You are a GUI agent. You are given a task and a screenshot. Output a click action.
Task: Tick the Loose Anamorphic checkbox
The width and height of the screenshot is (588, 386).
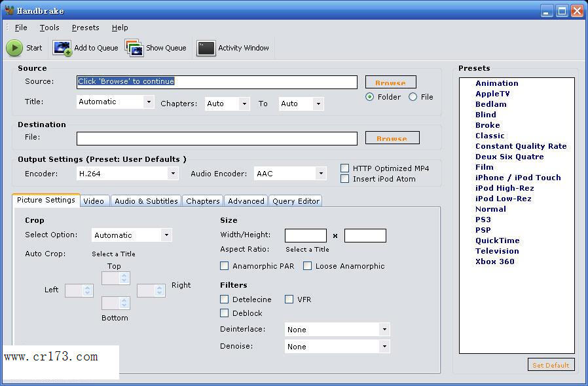pyautogui.click(x=307, y=266)
